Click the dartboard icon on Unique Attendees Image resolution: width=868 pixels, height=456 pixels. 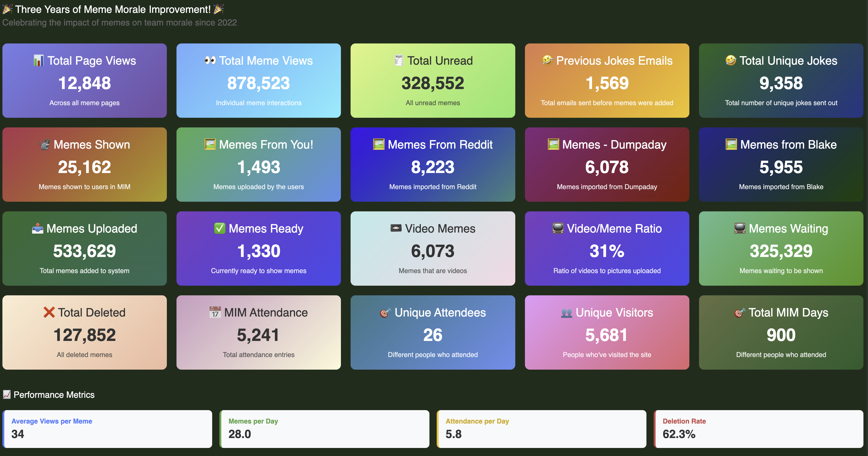tap(385, 313)
